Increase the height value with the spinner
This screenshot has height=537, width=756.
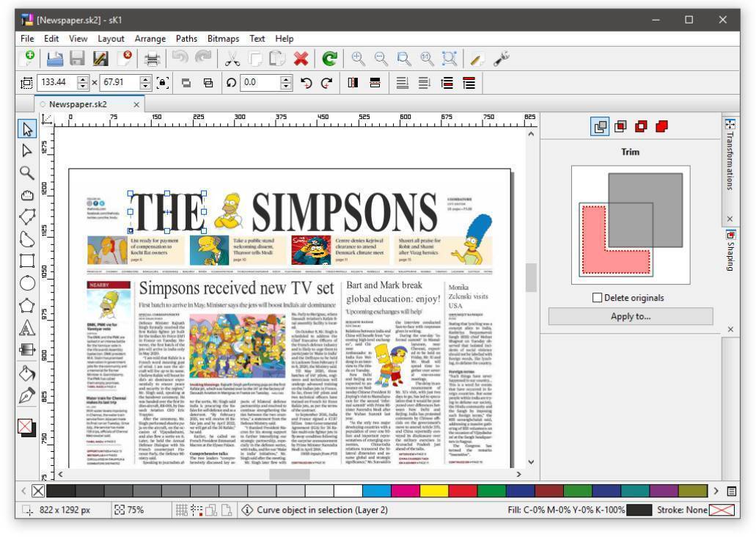[146, 79]
